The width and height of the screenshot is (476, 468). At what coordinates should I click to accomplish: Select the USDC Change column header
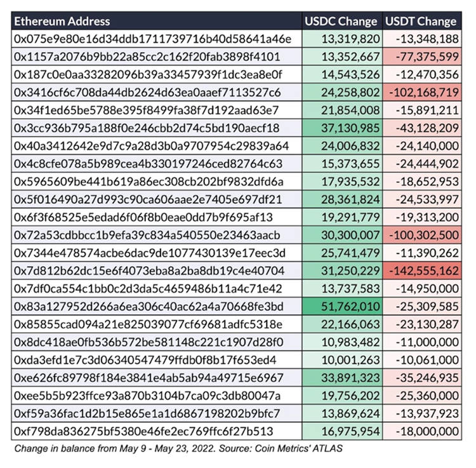(x=342, y=21)
